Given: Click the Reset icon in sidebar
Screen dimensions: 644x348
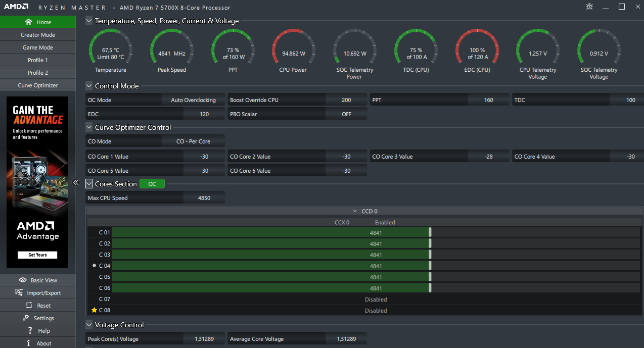Looking at the screenshot, I should click(29, 305).
